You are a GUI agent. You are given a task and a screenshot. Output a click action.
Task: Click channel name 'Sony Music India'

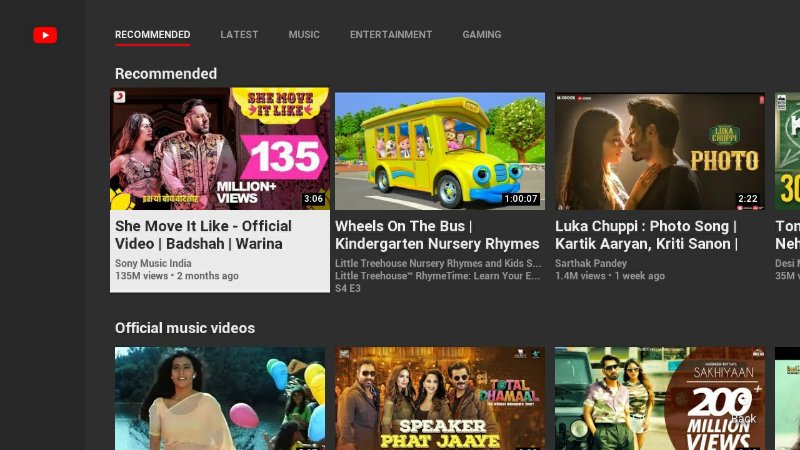click(153, 263)
